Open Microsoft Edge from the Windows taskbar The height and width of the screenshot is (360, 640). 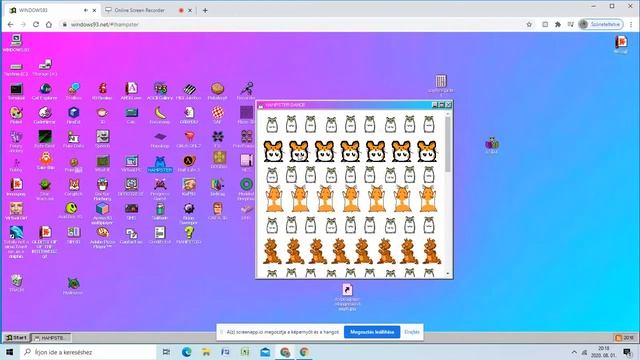[187, 352]
